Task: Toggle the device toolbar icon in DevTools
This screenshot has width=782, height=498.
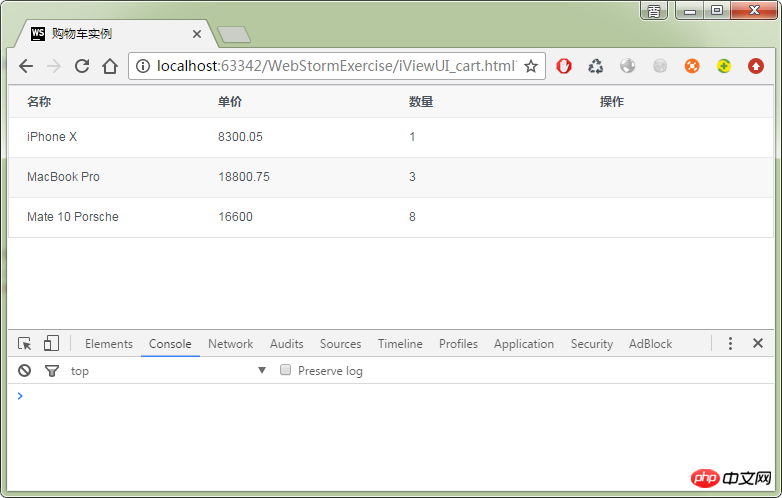Action: 51,343
